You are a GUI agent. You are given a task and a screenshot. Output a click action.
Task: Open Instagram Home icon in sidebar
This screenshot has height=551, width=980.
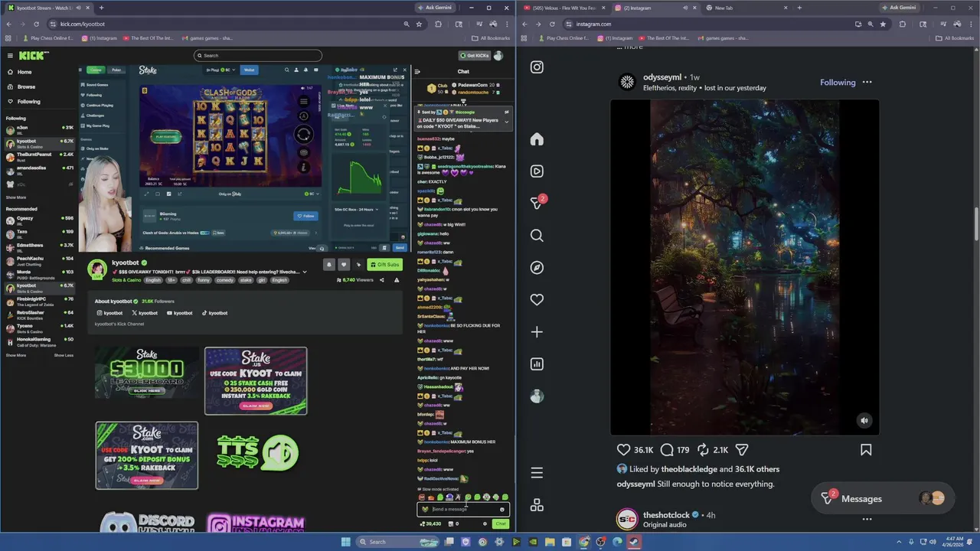537,139
